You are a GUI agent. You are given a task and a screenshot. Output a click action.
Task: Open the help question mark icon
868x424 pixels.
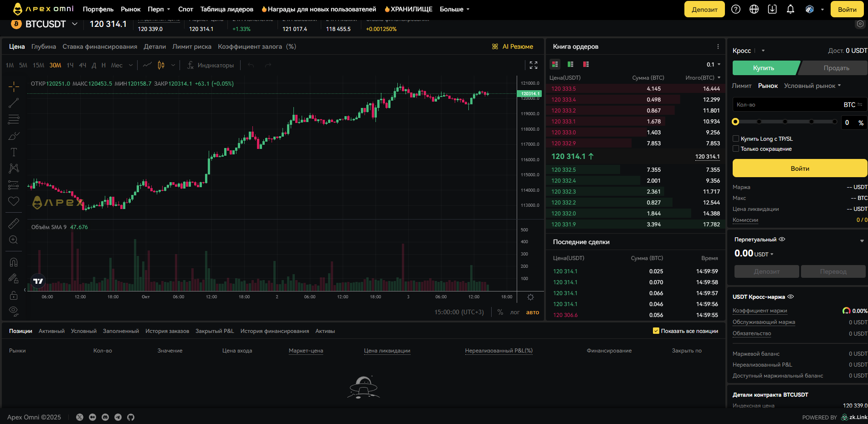736,9
